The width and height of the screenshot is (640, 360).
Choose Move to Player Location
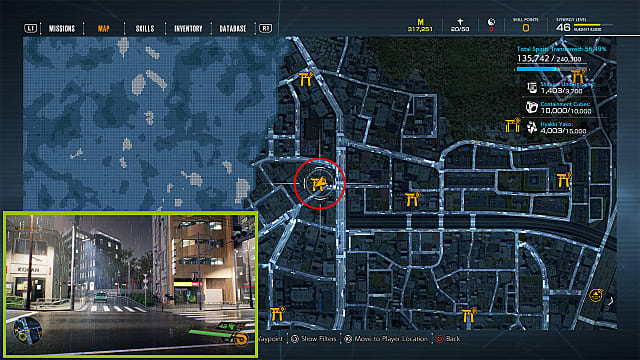pos(386,339)
